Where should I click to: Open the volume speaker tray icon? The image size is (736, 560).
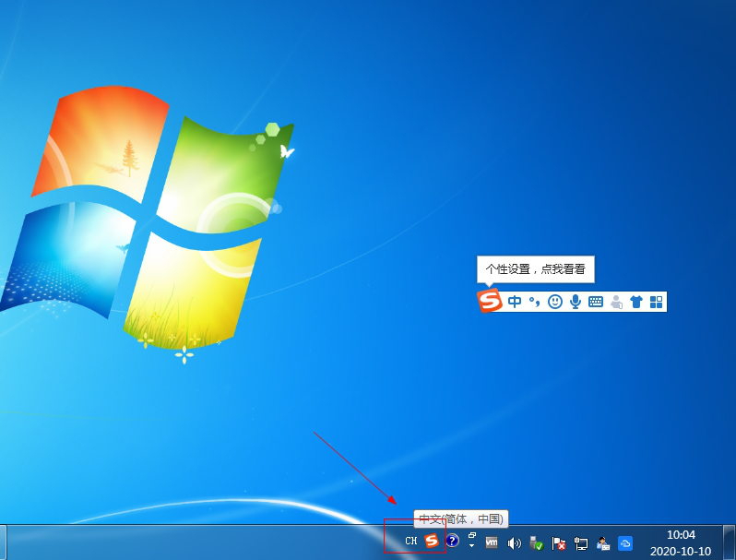coord(514,543)
